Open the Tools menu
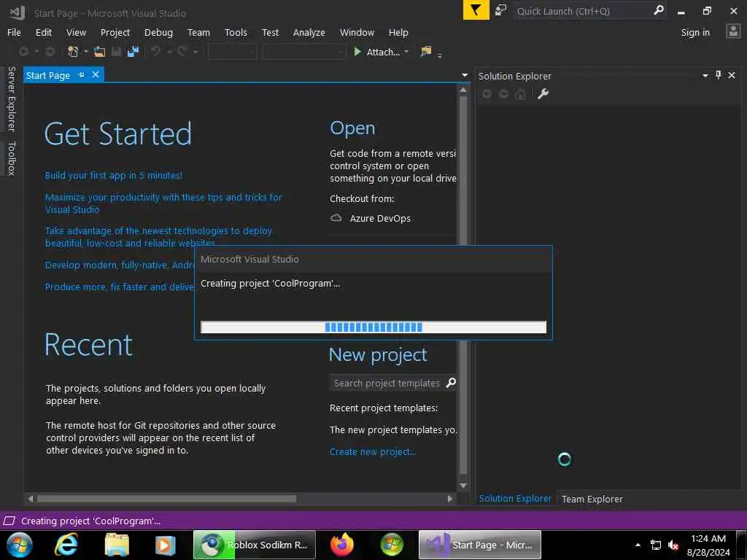Screen dimensions: 747x560 pos(236,32)
